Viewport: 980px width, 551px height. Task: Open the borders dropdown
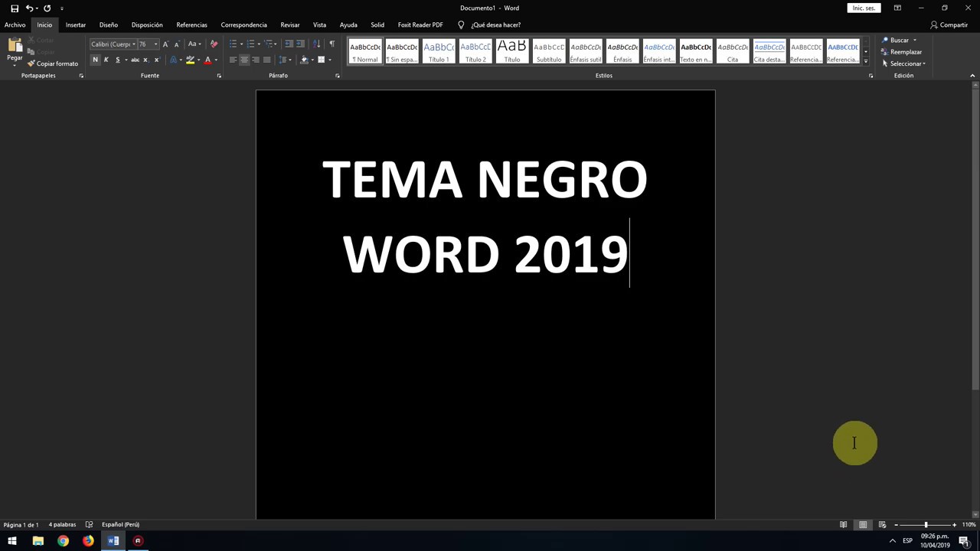pyautogui.click(x=330, y=60)
